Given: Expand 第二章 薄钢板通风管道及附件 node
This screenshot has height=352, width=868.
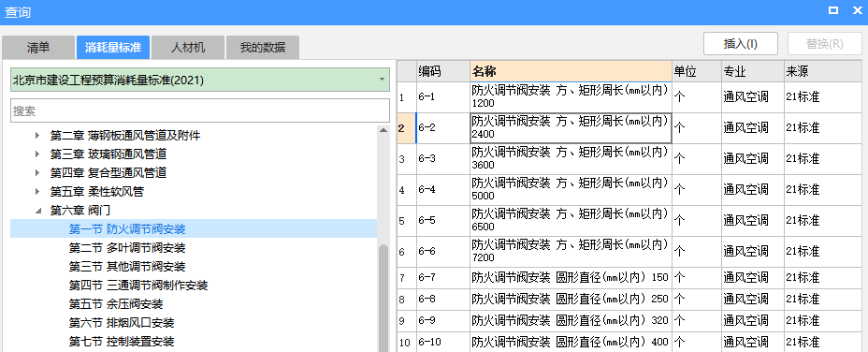Looking at the screenshot, I should coord(37,135).
